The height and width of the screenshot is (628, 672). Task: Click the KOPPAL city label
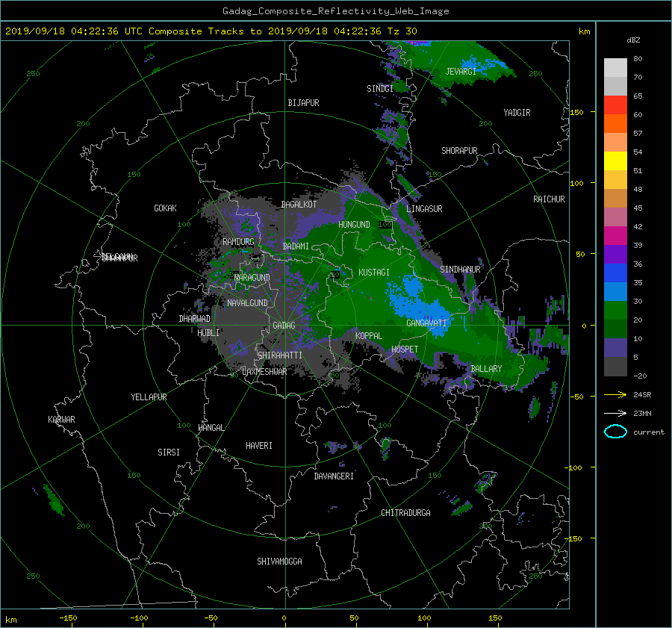pyautogui.click(x=369, y=336)
